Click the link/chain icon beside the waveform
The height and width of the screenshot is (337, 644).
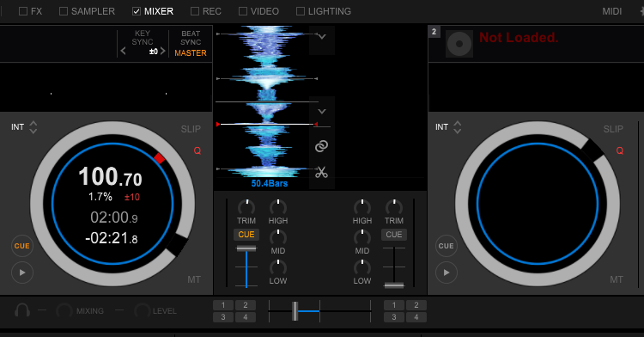[322, 146]
